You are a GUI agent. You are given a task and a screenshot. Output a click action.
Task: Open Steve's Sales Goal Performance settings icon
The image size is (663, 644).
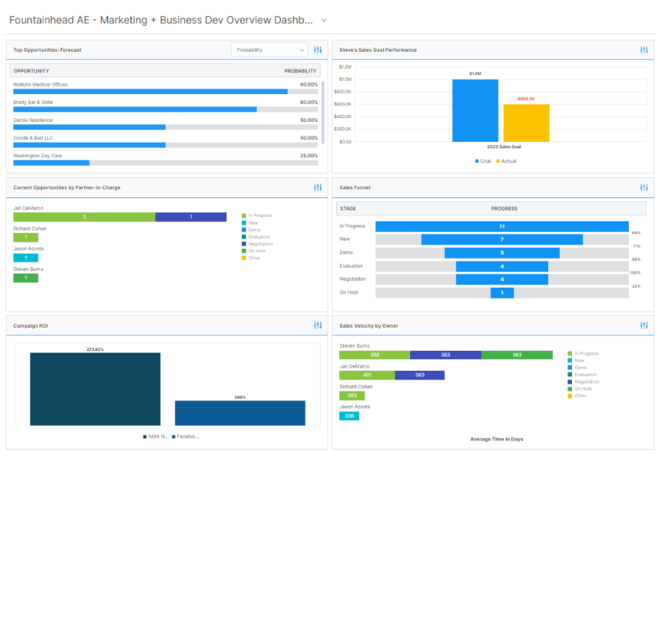tap(644, 50)
